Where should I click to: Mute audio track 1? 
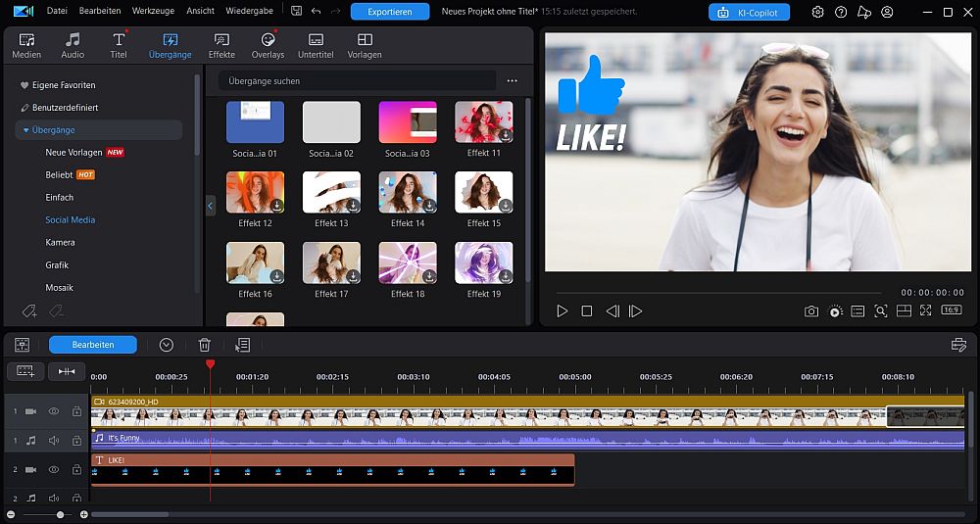(54, 441)
